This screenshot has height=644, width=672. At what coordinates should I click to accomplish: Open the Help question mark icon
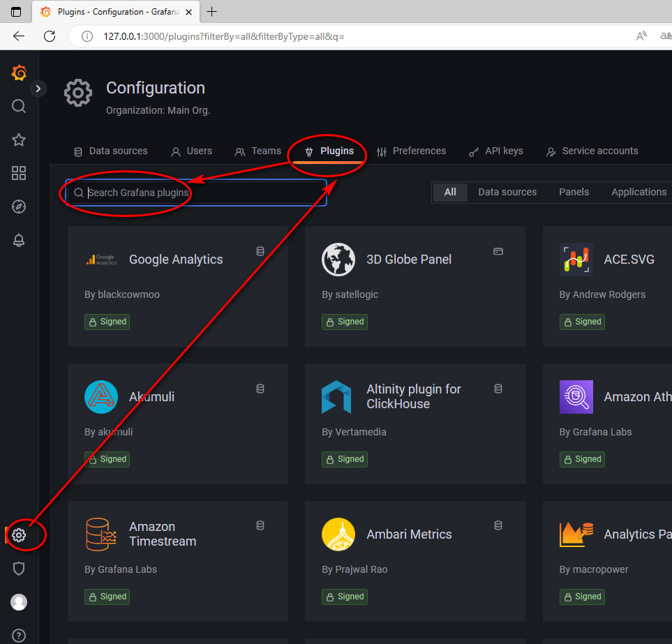pyautogui.click(x=19, y=636)
